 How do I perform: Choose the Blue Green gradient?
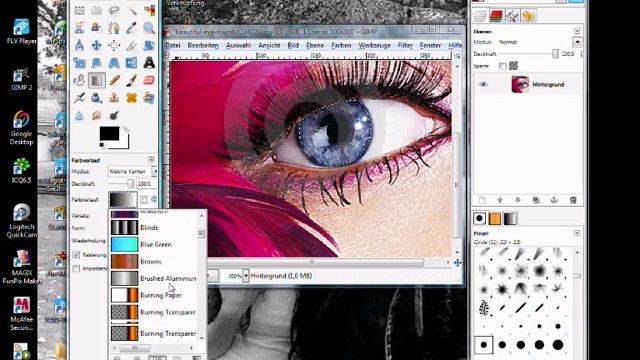tap(153, 244)
